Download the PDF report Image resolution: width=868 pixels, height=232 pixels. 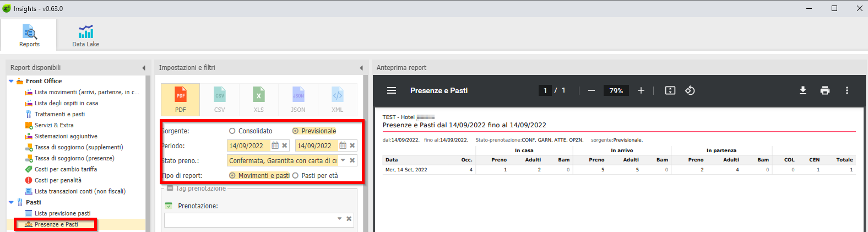coord(803,90)
